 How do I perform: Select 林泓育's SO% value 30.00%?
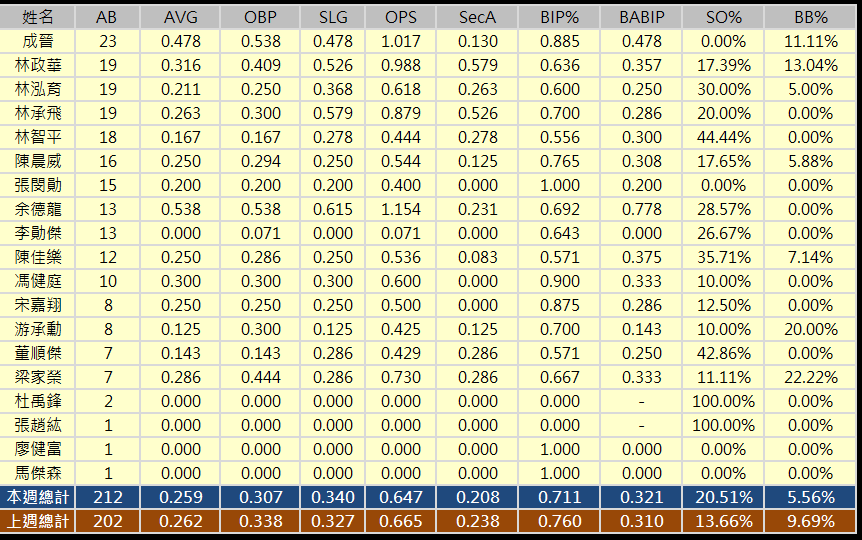[x=723, y=89]
